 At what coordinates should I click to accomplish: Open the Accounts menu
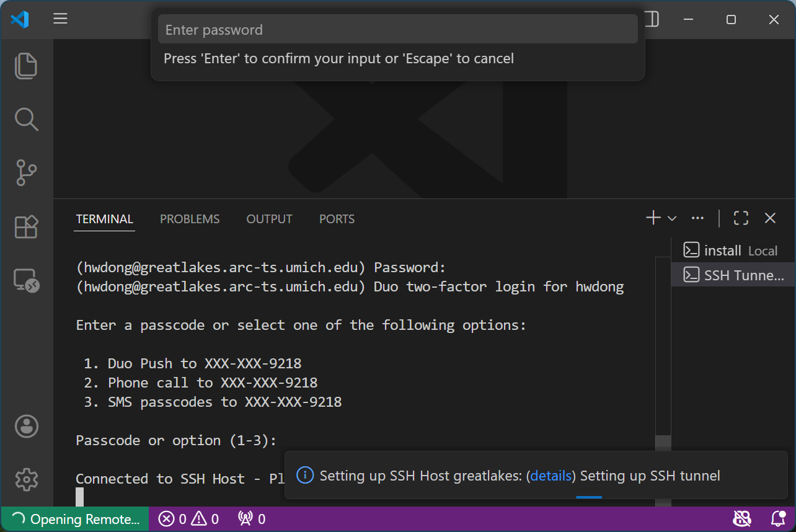click(26, 426)
